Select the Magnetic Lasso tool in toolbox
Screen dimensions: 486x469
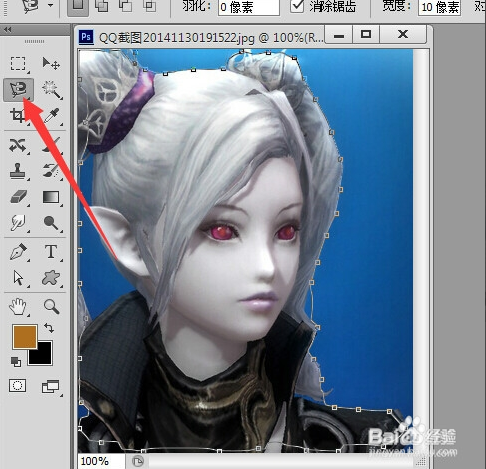(18, 90)
